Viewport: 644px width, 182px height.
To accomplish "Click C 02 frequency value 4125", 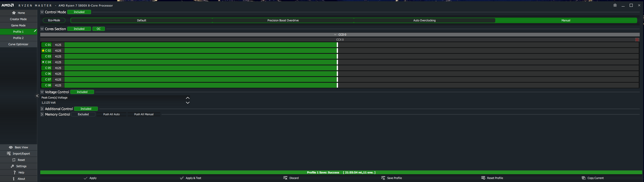I will pos(58,51).
